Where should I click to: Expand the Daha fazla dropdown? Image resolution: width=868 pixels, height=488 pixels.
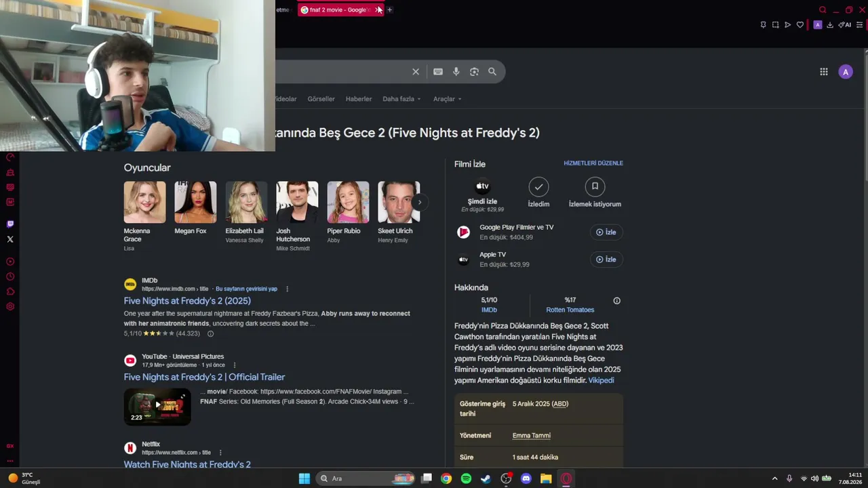(401, 99)
